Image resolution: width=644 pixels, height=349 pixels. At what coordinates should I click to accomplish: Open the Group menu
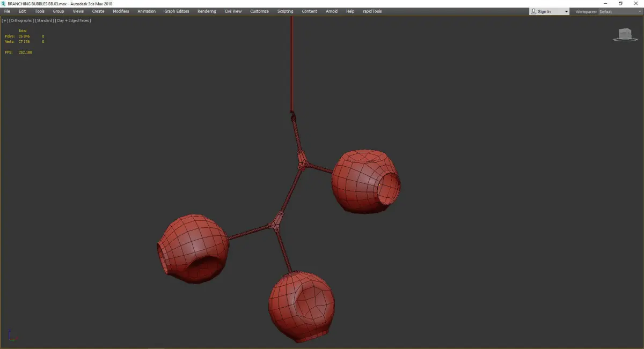click(58, 11)
